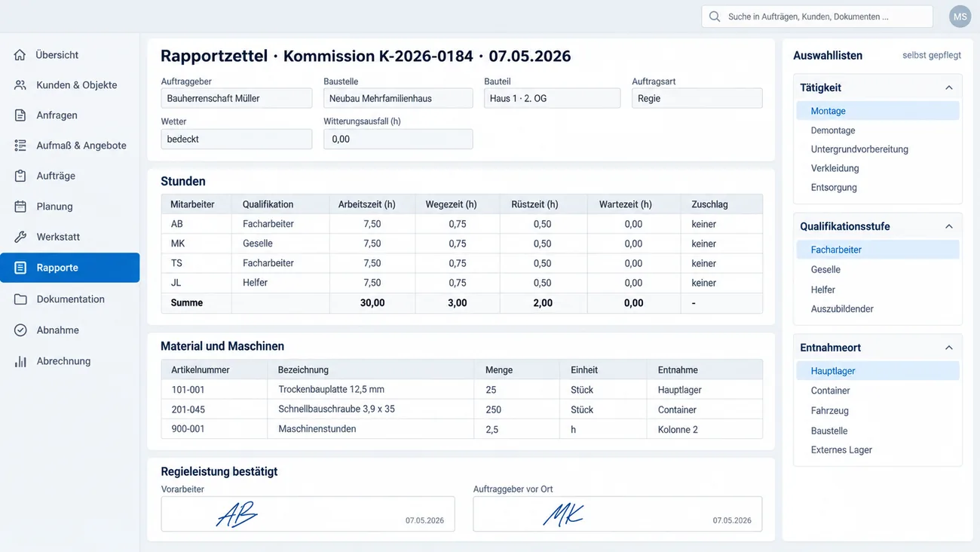Viewport: 980px width, 552px height.
Task: Choose Entsorgung activity
Action: tap(877, 187)
